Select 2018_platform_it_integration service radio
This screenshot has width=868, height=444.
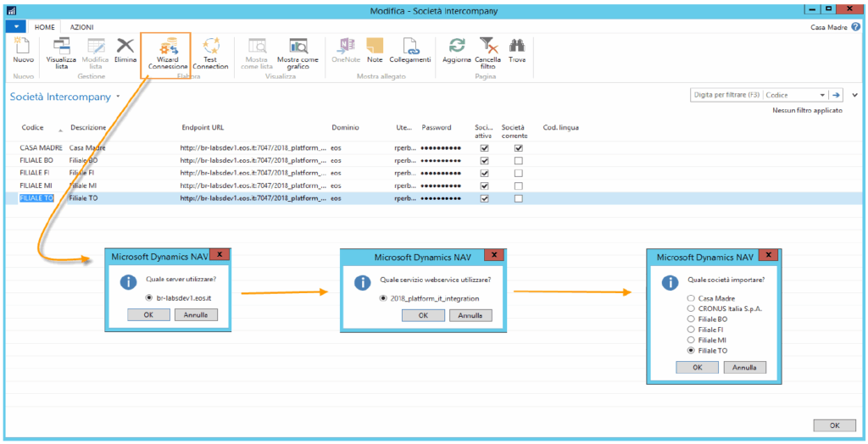(x=383, y=298)
